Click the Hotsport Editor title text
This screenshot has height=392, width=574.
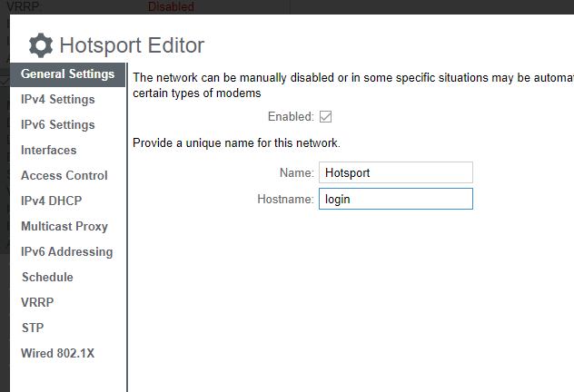pyautogui.click(x=132, y=45)
